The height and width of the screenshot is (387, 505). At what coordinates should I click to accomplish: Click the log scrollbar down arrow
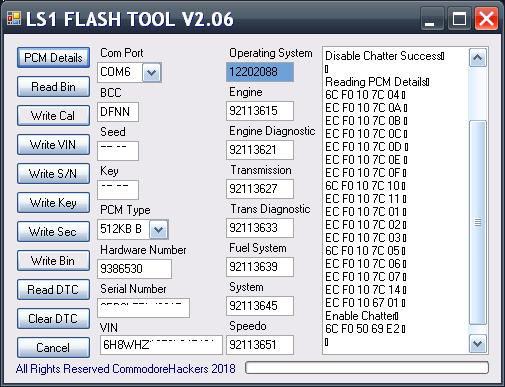(x=478, y=343)
